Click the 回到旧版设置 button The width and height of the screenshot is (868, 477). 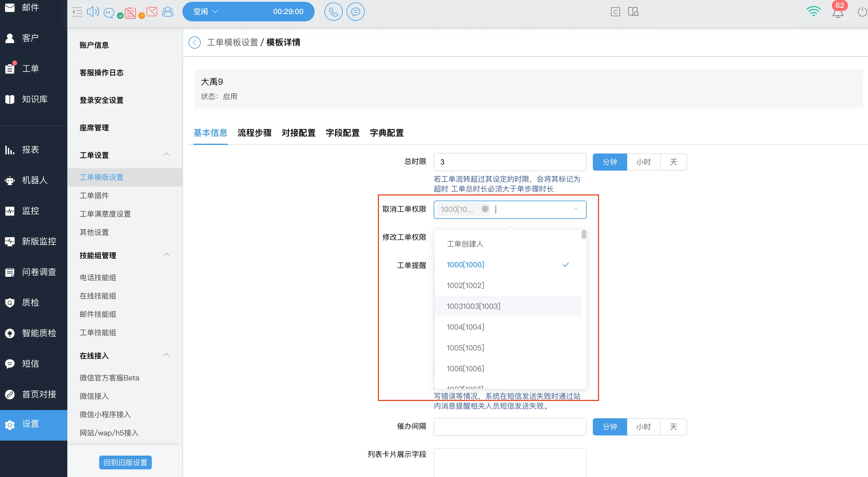click(125, 463)
